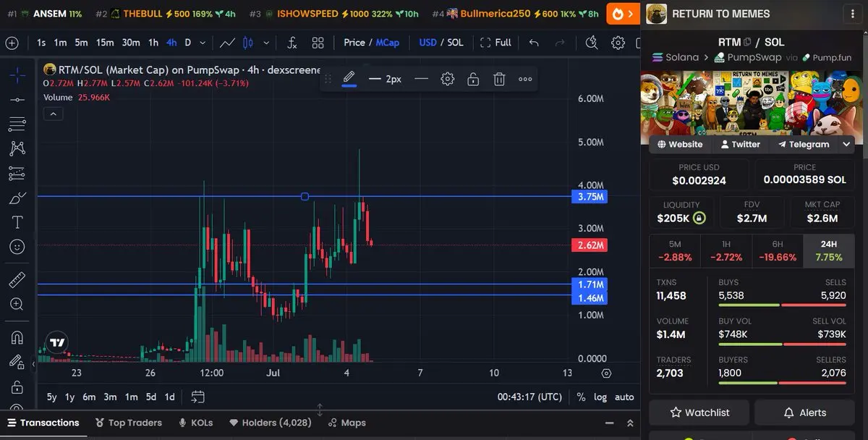The image size is (868, 440).
Task: Select the 15m timeframe
Action: pyautogui.click(x=105, y=43)
